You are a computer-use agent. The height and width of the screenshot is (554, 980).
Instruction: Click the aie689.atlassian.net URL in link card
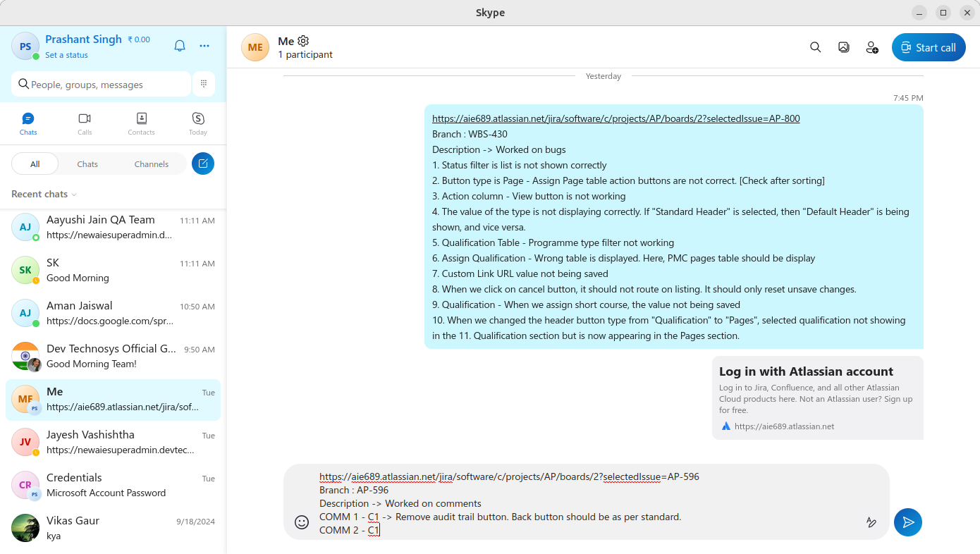click(x=784, y=426)
